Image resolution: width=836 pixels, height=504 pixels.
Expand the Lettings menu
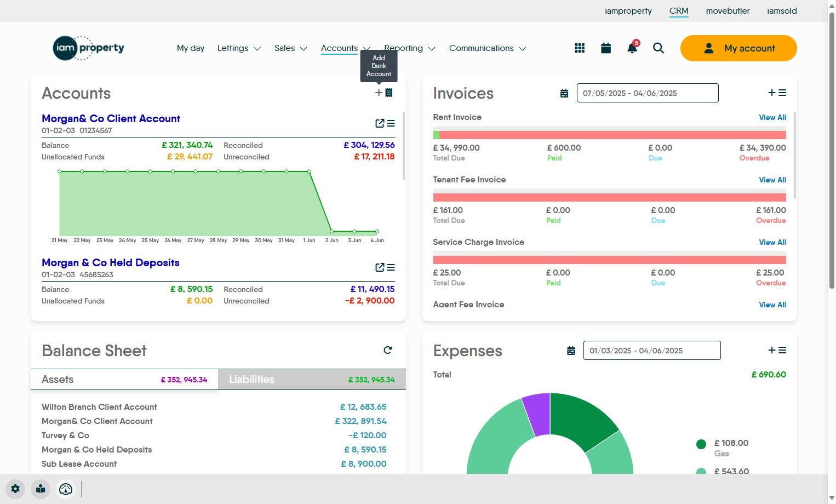239,48
